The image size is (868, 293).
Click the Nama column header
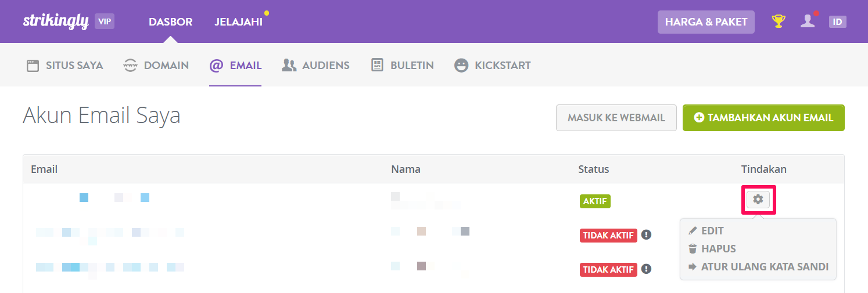tap(406, 169)
